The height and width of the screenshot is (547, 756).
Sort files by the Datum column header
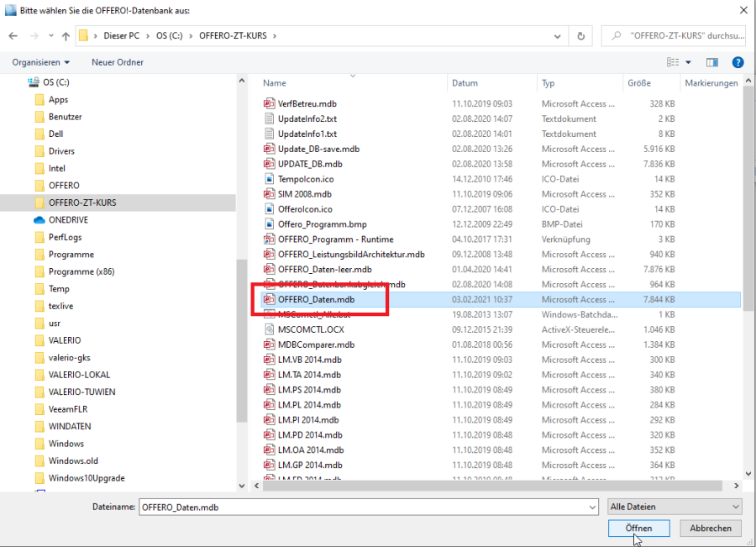tap(465, 83)
